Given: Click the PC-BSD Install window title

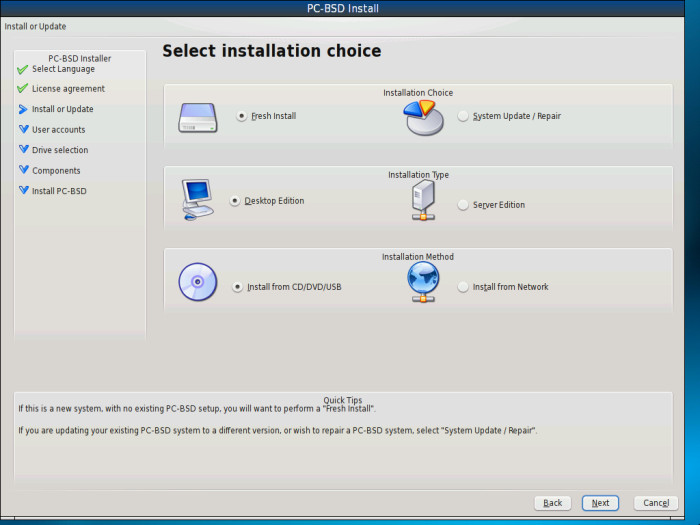Looking at the screenshot, I should pyautogui.click(x=342, y=8).
